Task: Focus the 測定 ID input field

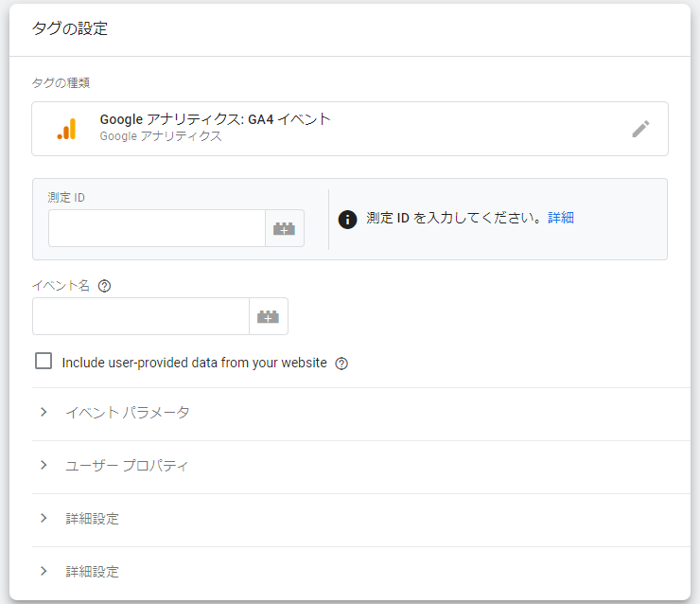Action: point(157,228)
